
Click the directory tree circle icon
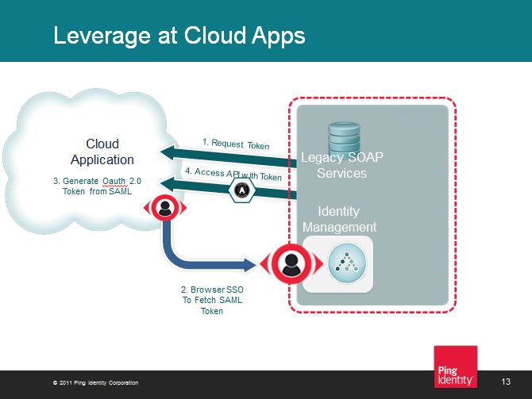347,263
